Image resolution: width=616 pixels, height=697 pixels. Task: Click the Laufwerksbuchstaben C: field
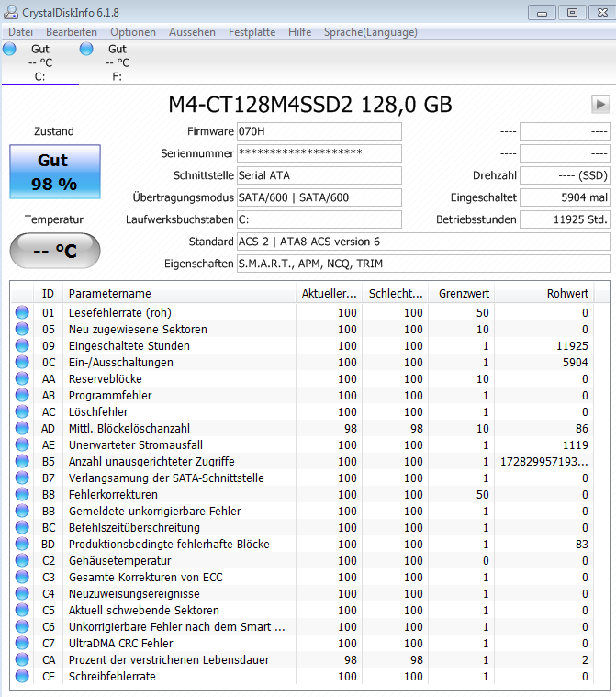pos(319,219)
